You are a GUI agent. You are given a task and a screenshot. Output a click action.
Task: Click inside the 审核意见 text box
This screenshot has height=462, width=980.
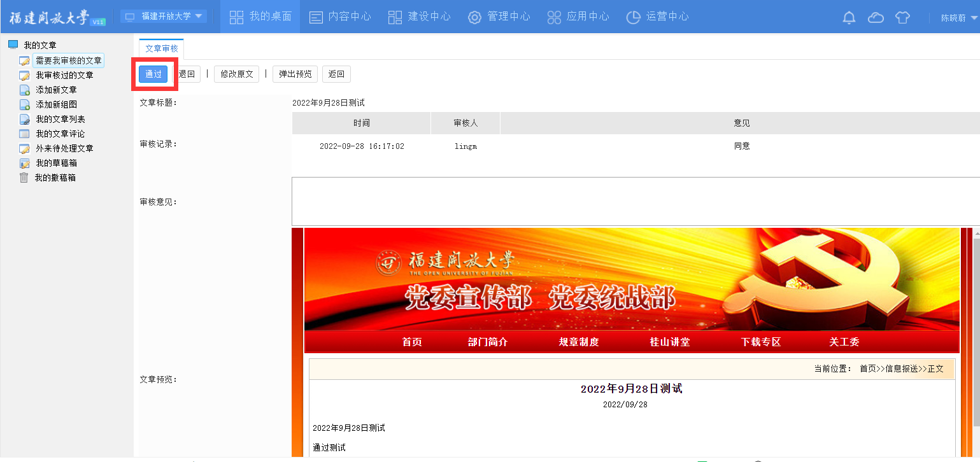[x=635, y=201]
